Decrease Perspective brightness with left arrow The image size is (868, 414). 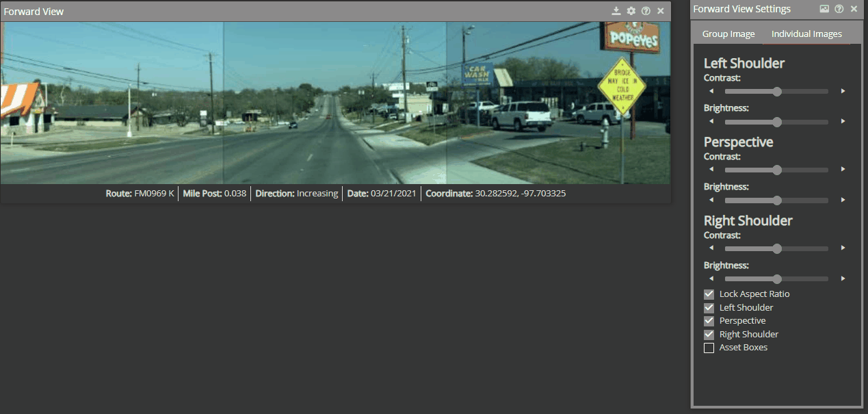click(x=711, y=200)
